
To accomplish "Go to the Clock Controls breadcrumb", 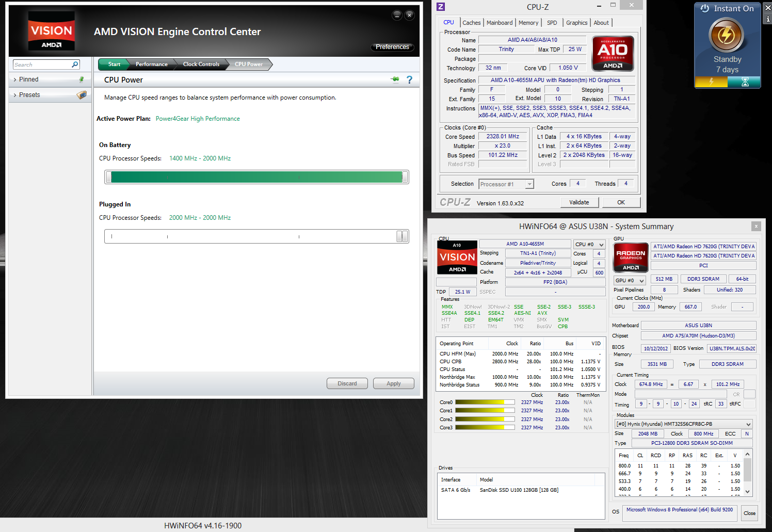I will tap(201, 65).
